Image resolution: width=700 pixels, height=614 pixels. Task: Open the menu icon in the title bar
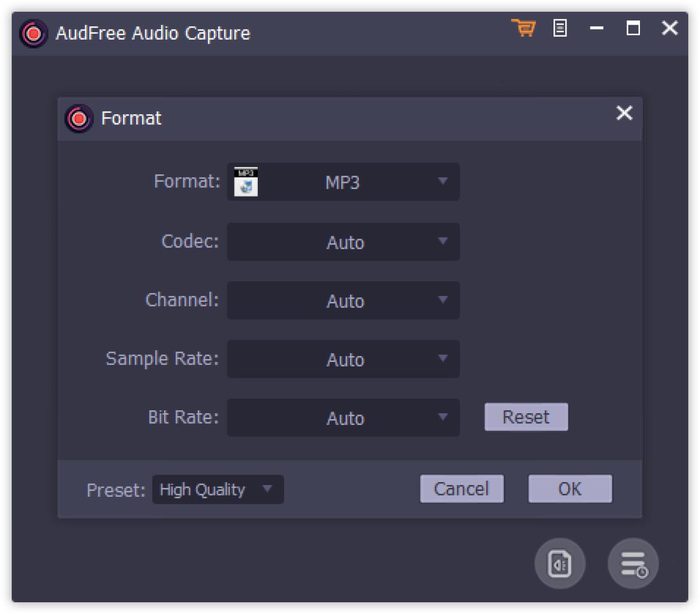click(561, 29)
